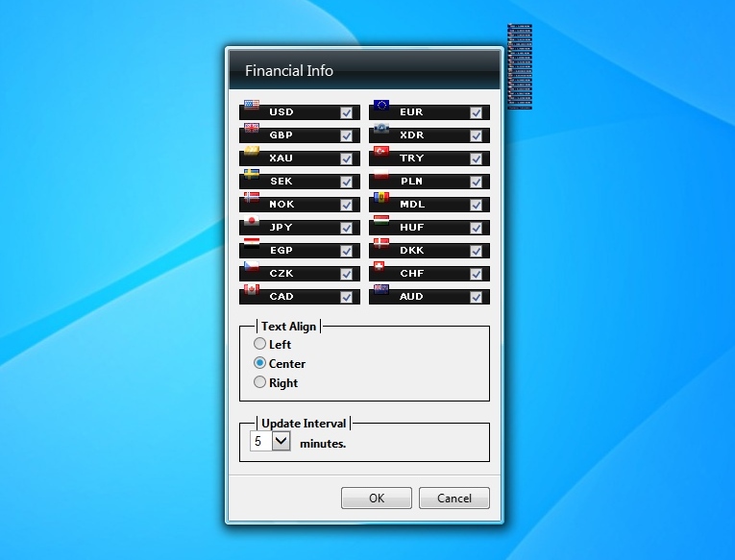Viewport: 735px width, 560px height.
Task: Click the Hungarian flag icon next to HUF
Action: [x=381, y=219]
